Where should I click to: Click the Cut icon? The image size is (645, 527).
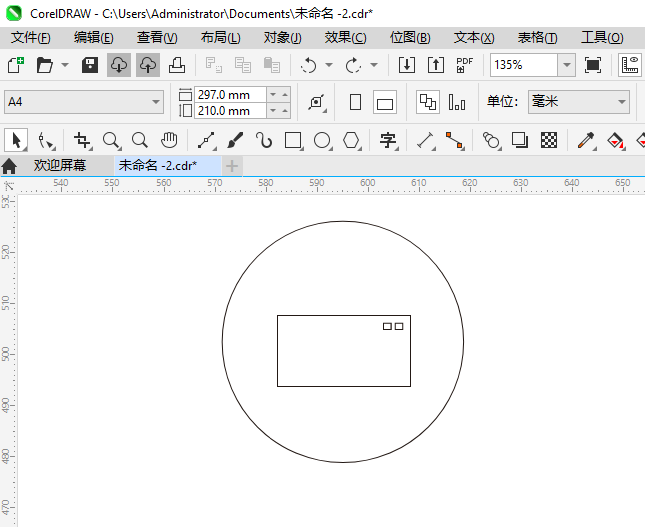click(214, 65)
